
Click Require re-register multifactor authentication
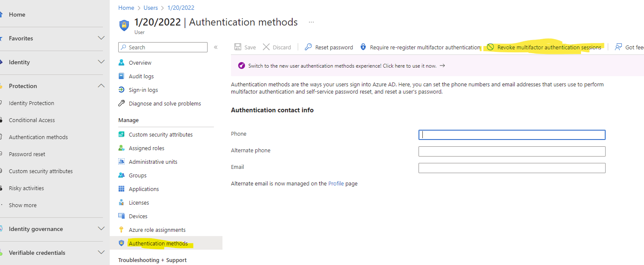(x=420, y=47)
